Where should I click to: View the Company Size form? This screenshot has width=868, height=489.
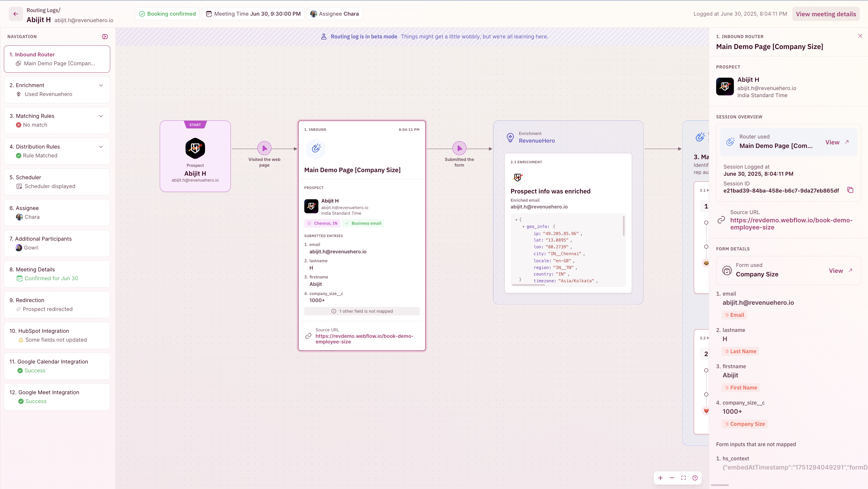(840, 270)
